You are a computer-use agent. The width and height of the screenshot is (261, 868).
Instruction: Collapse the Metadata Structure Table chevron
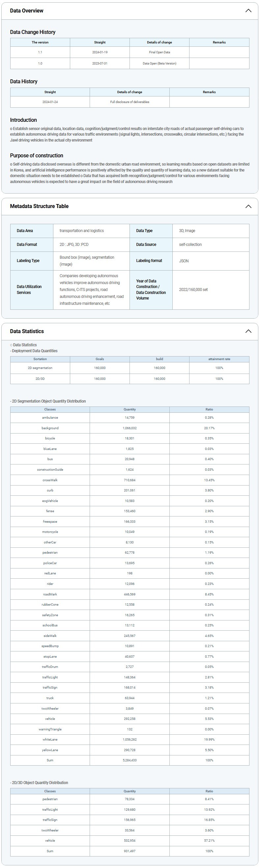pos(248,206)
